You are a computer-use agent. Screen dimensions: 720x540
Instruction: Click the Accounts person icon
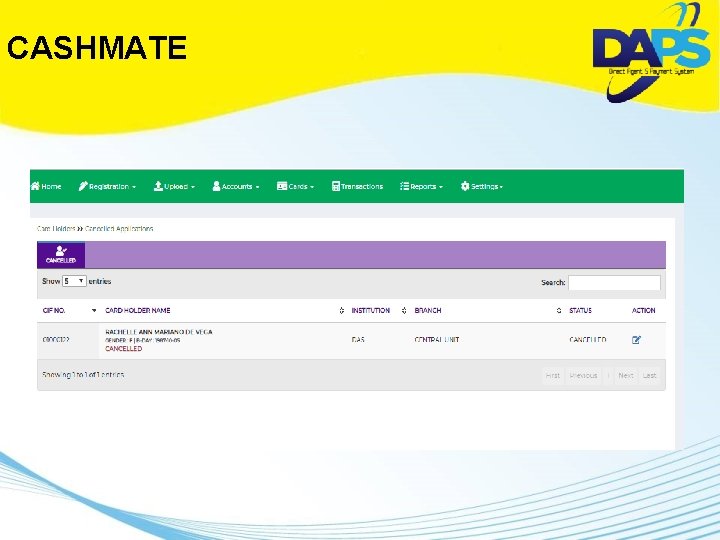[x=216, y=186]
